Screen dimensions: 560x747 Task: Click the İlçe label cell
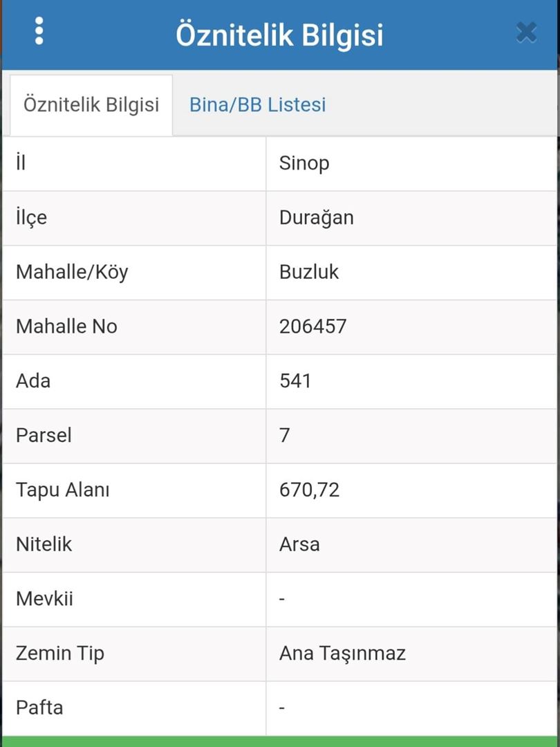134,218
